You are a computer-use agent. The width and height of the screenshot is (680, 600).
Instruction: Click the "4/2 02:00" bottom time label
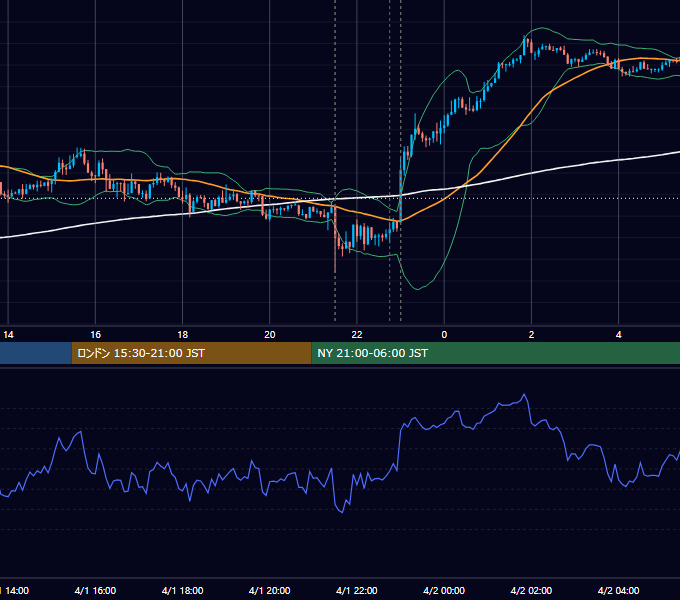pyautogui.click(x=531, y=590)
